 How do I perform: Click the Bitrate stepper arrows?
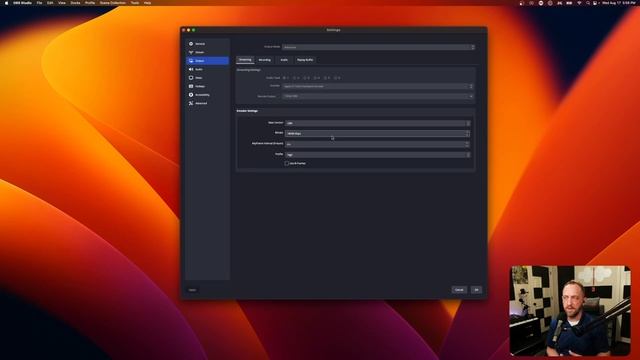468,133
